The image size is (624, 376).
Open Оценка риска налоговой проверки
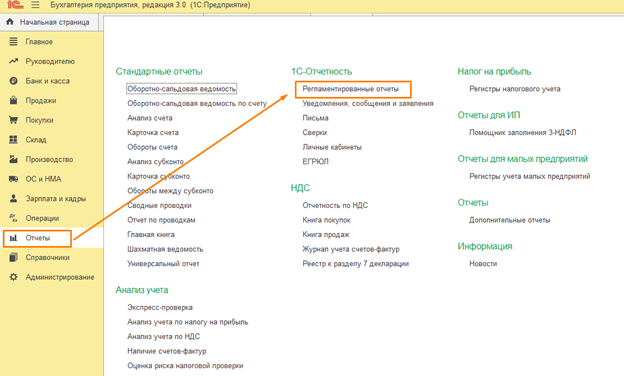click(185, 366)
